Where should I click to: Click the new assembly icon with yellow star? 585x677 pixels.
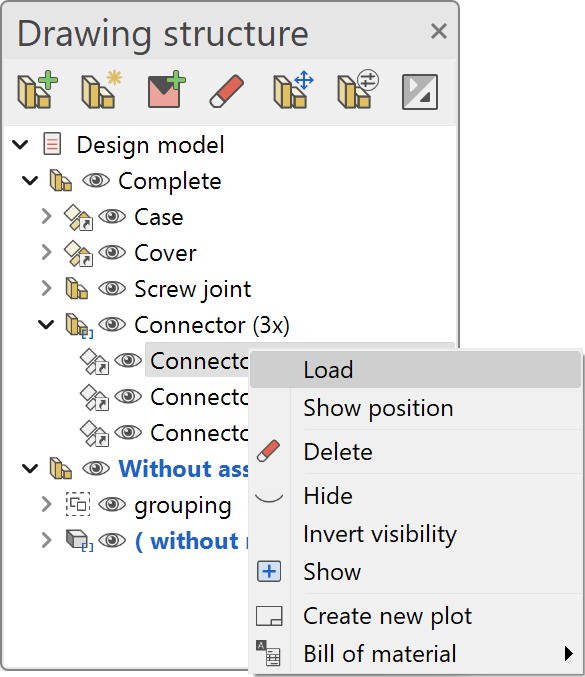(x=101, y=90)
